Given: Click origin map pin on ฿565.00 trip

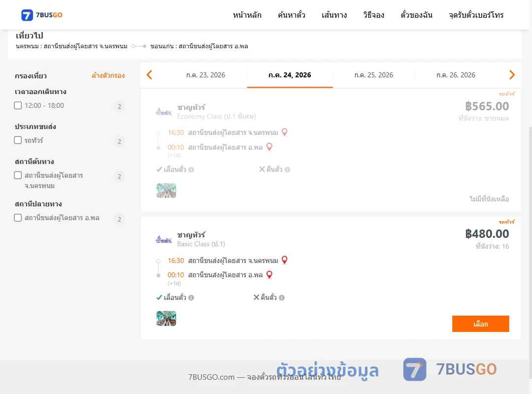Looking at the screenshot, I should [x=285, y=132].
